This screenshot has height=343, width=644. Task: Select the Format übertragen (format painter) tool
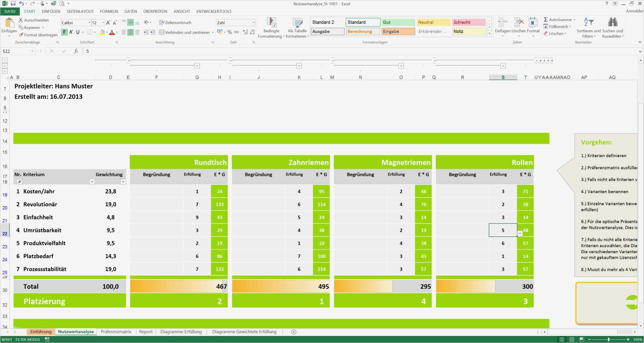(38, 35)
